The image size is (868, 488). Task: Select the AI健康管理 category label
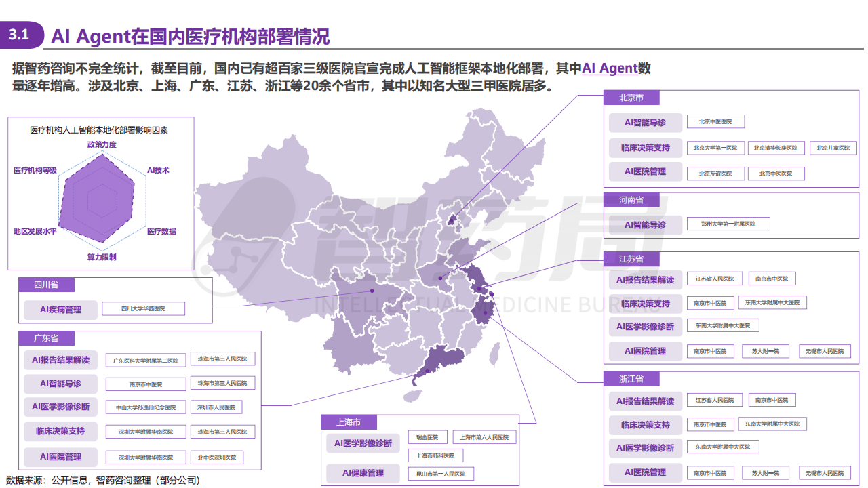[363, 473]
